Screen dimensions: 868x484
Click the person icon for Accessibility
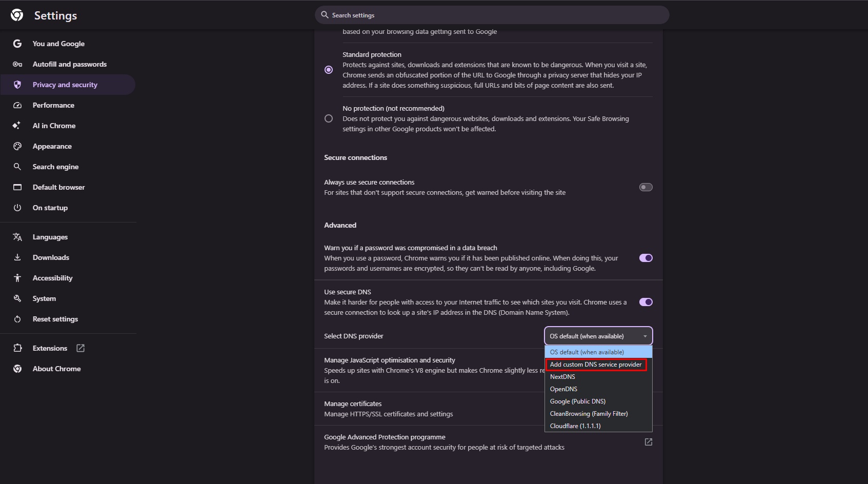coord(17,278)
